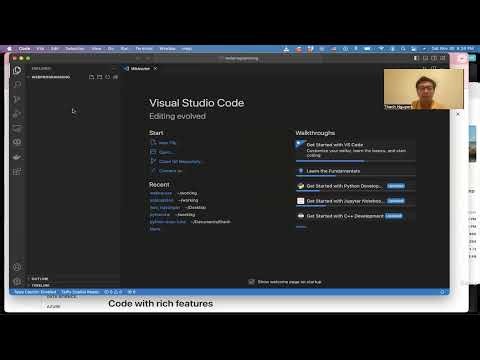Toggle bottom panel layout icon in title bar
Screen dimensions: 480x360
point(425,58)
